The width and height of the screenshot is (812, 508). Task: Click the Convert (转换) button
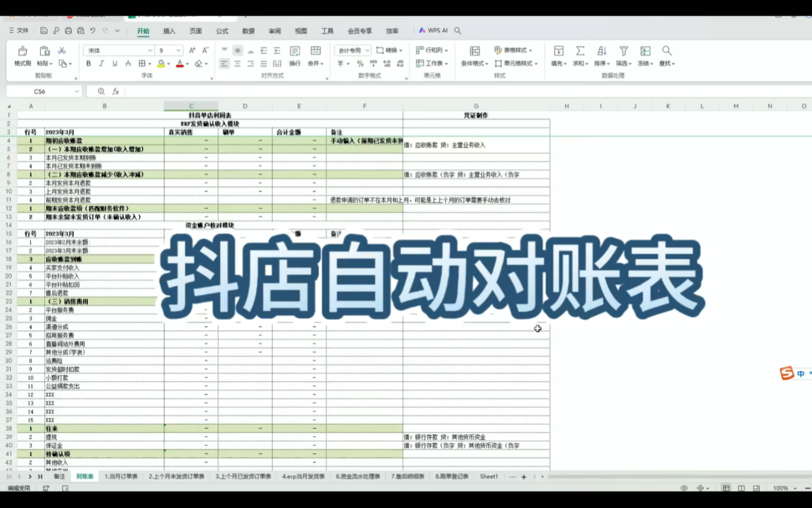(389, 50)
